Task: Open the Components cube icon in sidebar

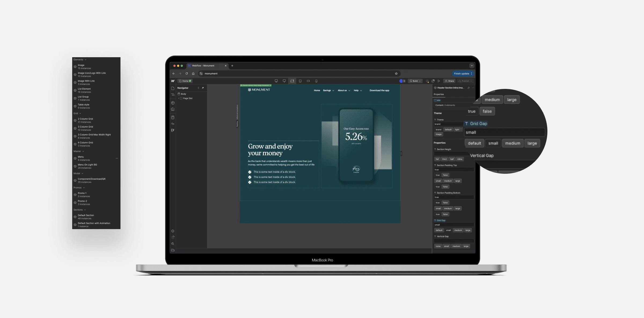Action: tap(173, 103)
